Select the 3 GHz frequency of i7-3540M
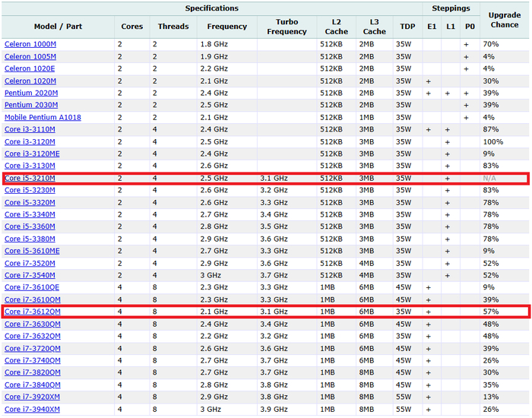Screen dimensions: 532x418 coord(211,275)
